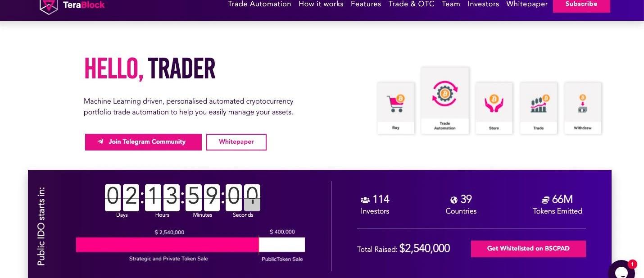This screenshot has height=278, width=644.
Task: Open the Team nav link
Action: pyautogui.click(x=451, y=4)
